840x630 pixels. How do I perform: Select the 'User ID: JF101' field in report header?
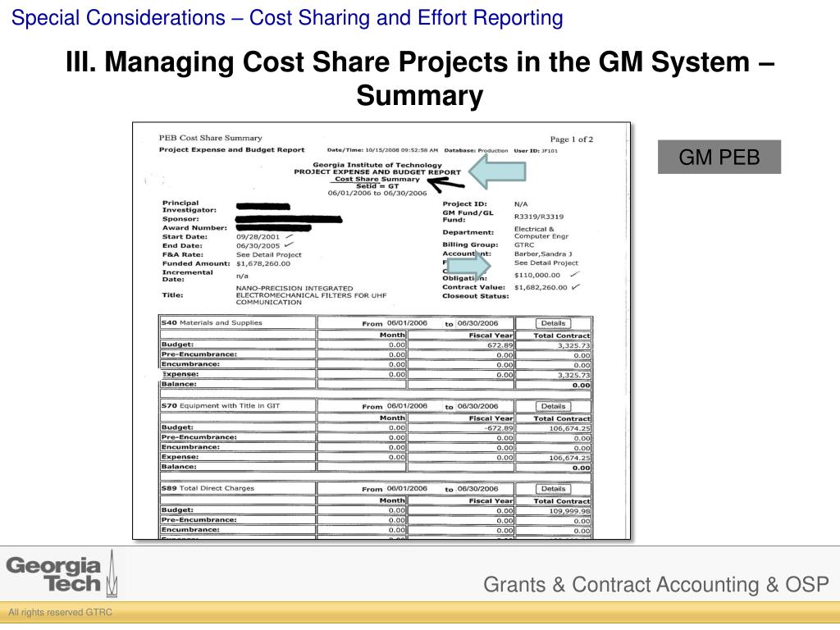536,151
